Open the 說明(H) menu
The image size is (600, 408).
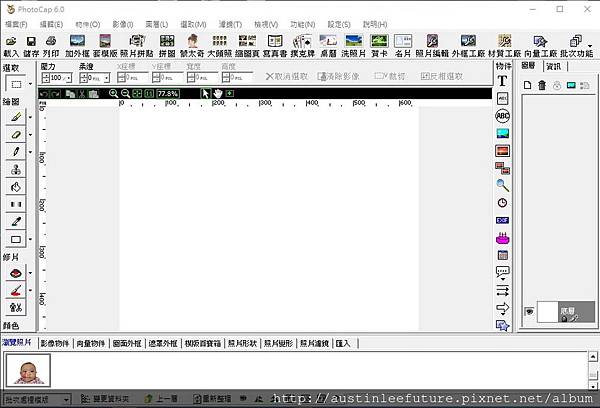375,24
